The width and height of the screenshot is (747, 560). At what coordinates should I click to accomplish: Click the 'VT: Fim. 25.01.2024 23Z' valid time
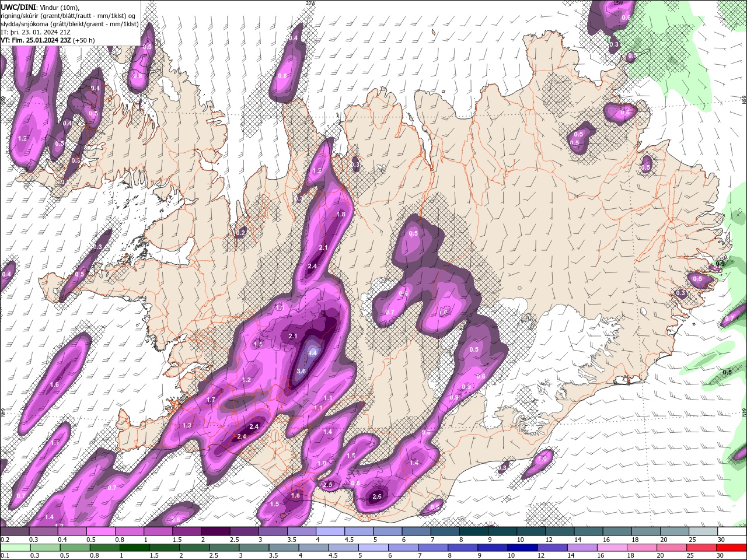pyautogui.click(x=36, y=40)
